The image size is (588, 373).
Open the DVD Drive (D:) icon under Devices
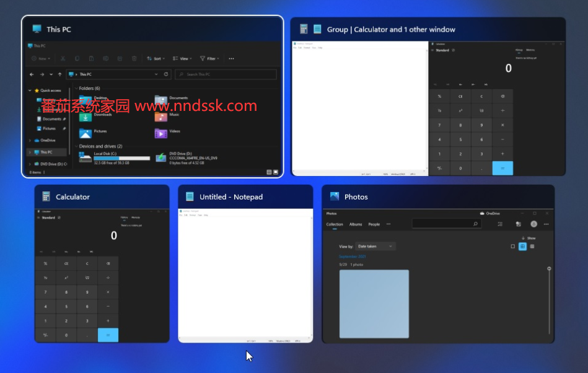pos(161,158)
